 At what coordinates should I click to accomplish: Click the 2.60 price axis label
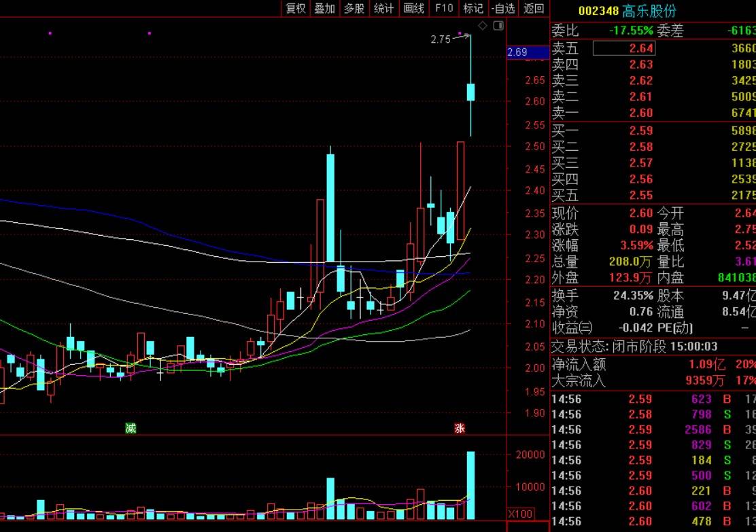pyautogui.click(x=534, y=101)
